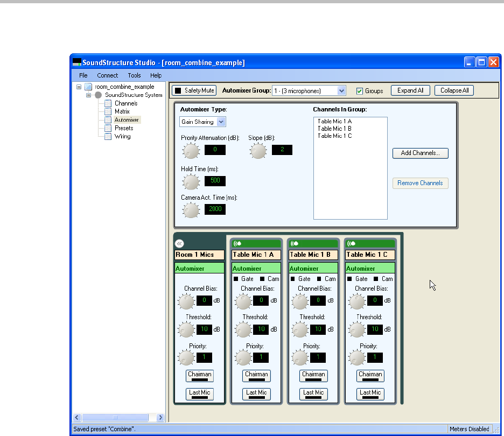504x436 pixels.
Task: Toggle the Safety Mute button
Action: point(194,90)
